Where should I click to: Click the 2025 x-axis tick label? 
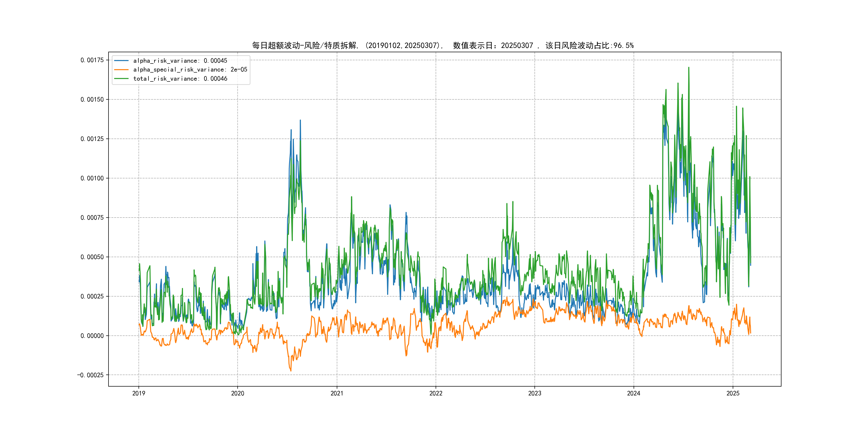pos(732,394)
